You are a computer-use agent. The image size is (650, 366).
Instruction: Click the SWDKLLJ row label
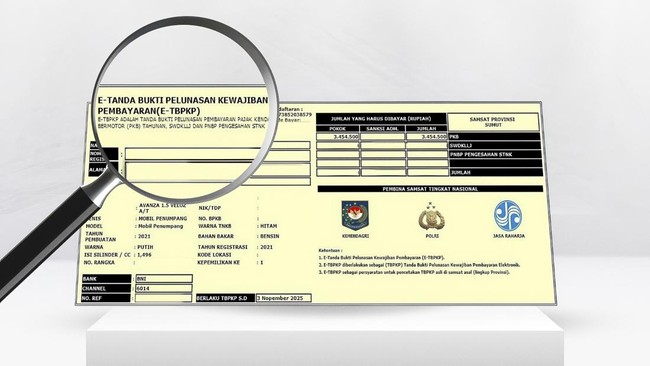pos(495,145)
